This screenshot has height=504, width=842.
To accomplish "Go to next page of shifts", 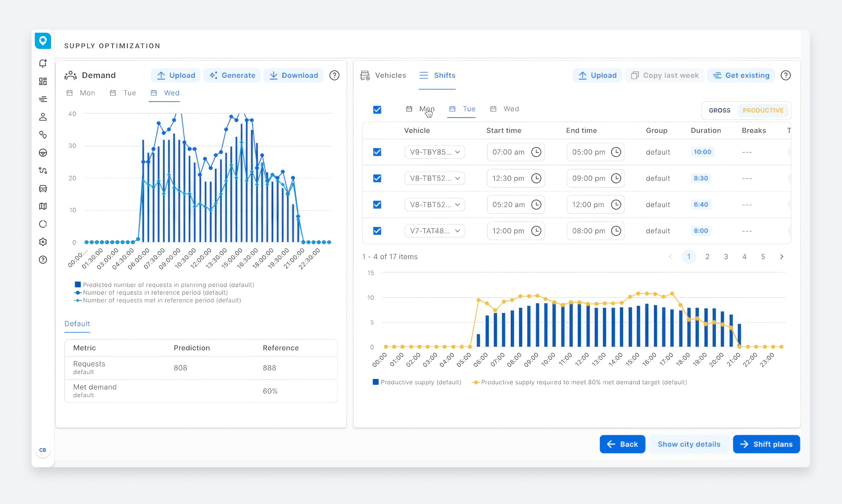I will [x=781, y=257].
